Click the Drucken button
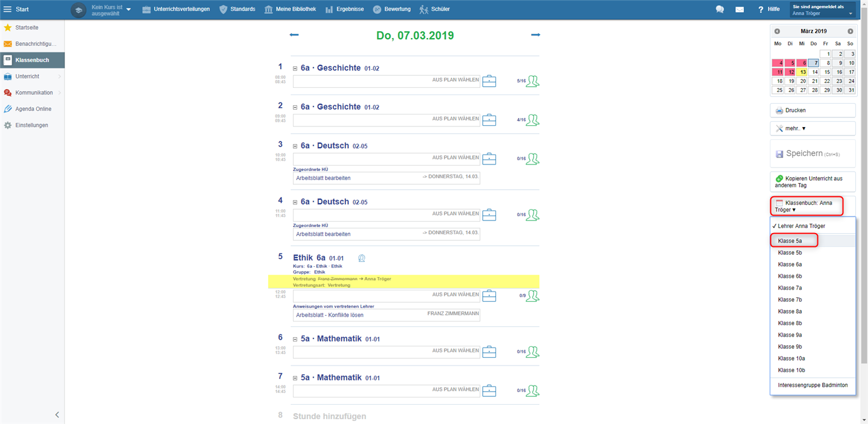868x424 pixels. coord(813,110)
